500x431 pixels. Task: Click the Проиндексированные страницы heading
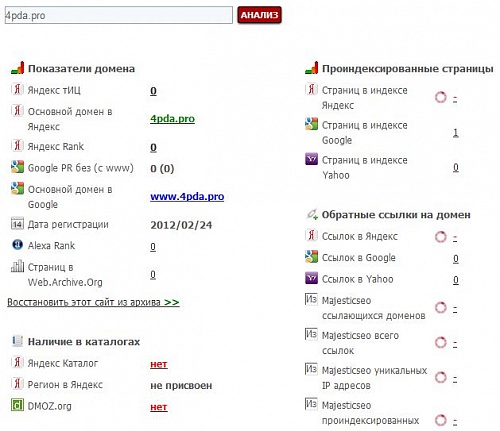pos(408,69)
